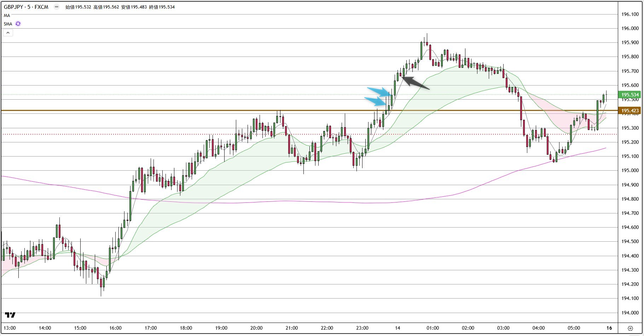Click the horizontal line price label 195.423

tap(630, 111)
